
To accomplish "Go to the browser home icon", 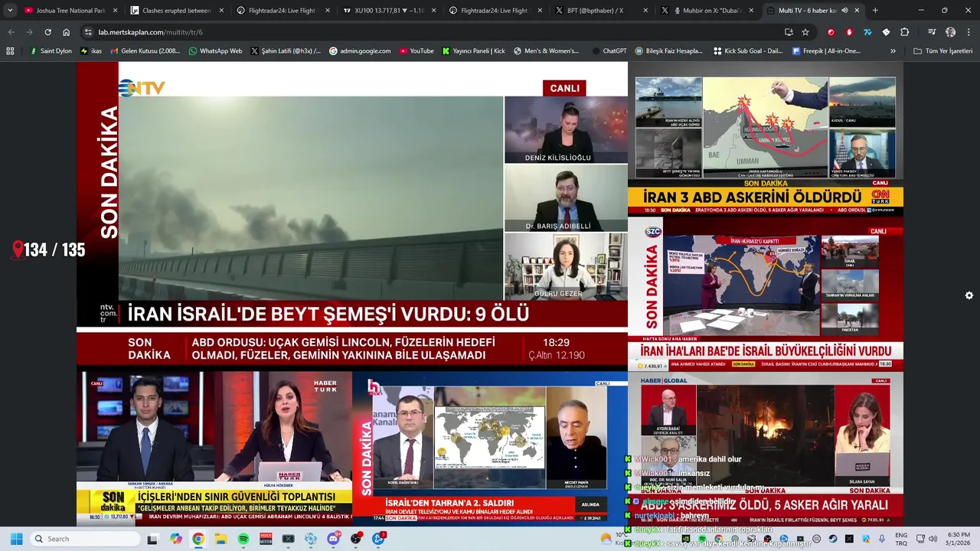I will click(66, 32).
